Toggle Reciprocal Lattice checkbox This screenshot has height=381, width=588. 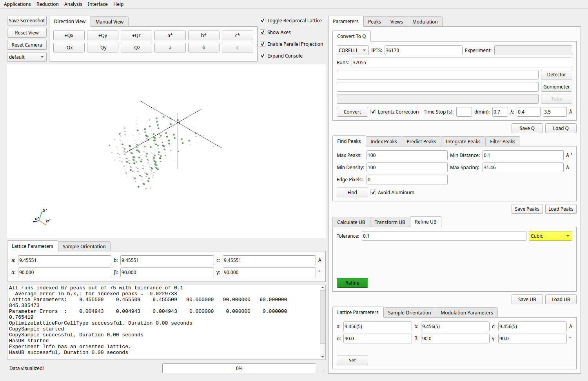click(x=263, y=20)
